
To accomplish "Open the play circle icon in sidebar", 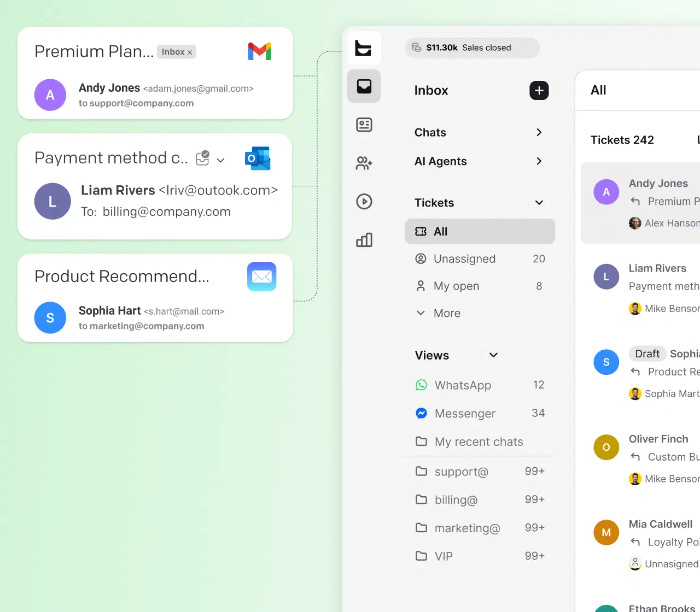I will coord(364,202).
